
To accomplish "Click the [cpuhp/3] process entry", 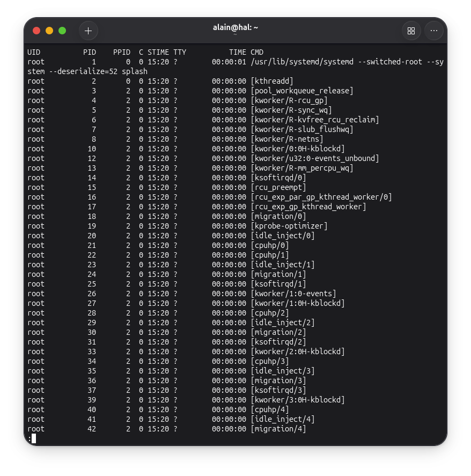I will (x=270, y=362).
